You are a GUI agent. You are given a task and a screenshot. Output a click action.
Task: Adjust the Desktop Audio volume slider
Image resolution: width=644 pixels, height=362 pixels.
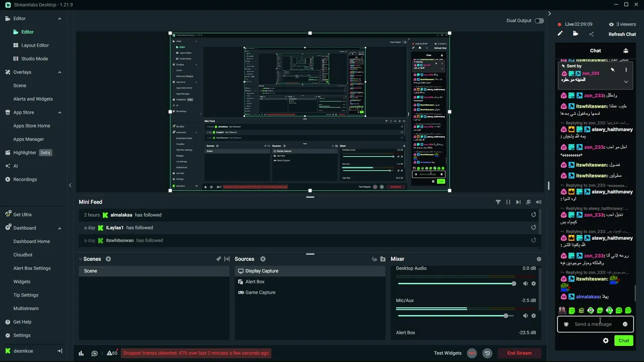tap(456, 284)
